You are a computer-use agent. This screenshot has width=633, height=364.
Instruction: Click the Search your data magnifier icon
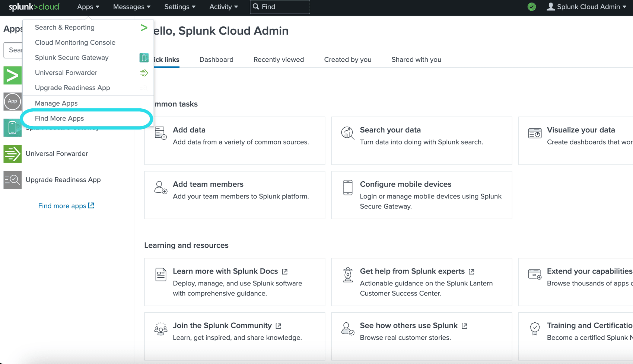coord(347,133)
